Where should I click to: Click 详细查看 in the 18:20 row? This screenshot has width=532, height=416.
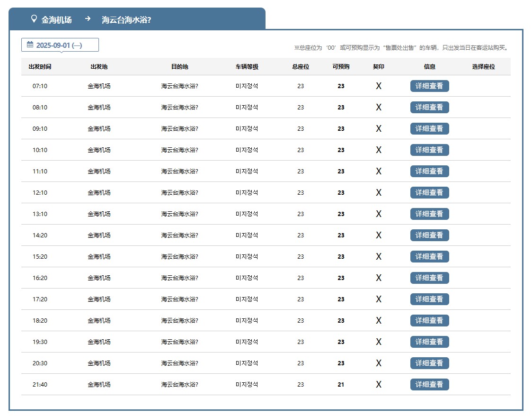(429, 321)
